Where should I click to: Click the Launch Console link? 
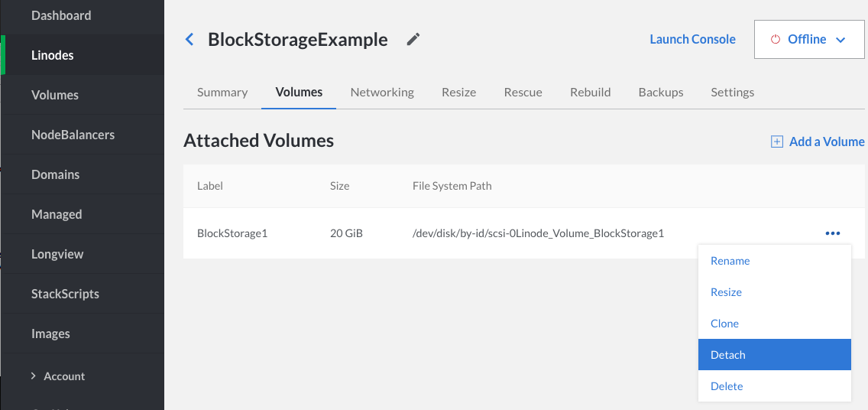[692, 39]
